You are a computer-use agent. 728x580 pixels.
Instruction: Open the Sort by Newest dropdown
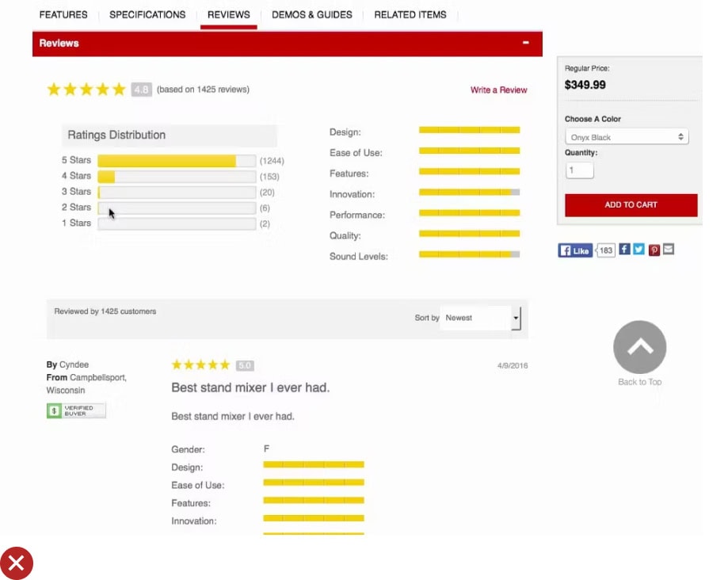(x=480, y=318)
